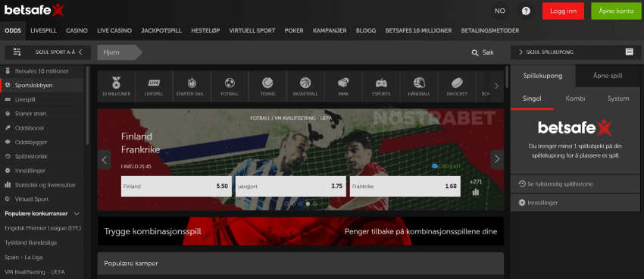Click the left sidebar scrollbar

[87, 105]
